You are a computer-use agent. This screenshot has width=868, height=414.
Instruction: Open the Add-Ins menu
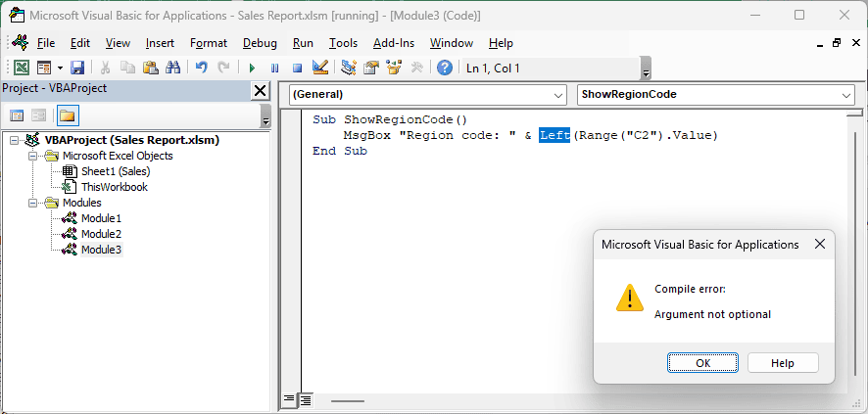[394, 43]
